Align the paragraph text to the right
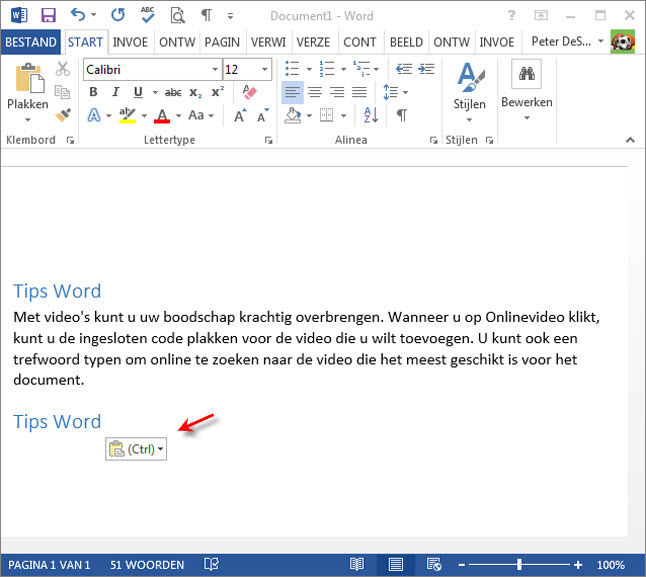 coord(337,92)
